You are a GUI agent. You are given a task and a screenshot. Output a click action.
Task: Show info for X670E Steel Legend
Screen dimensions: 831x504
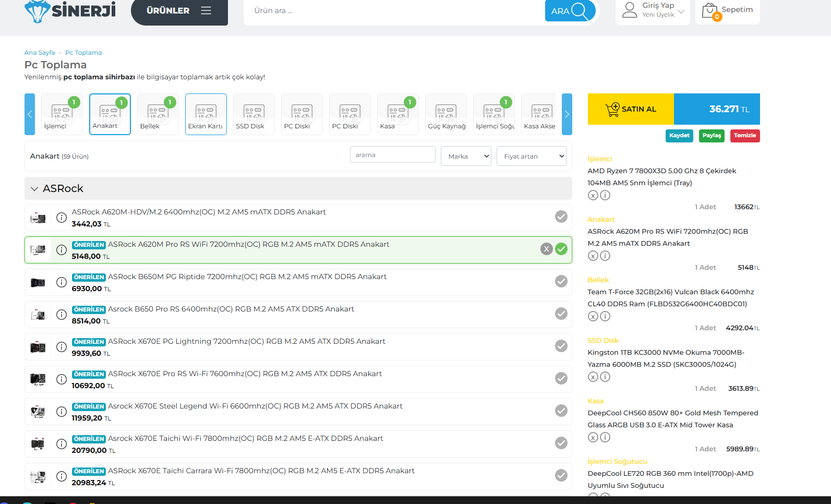click(62, 412)
